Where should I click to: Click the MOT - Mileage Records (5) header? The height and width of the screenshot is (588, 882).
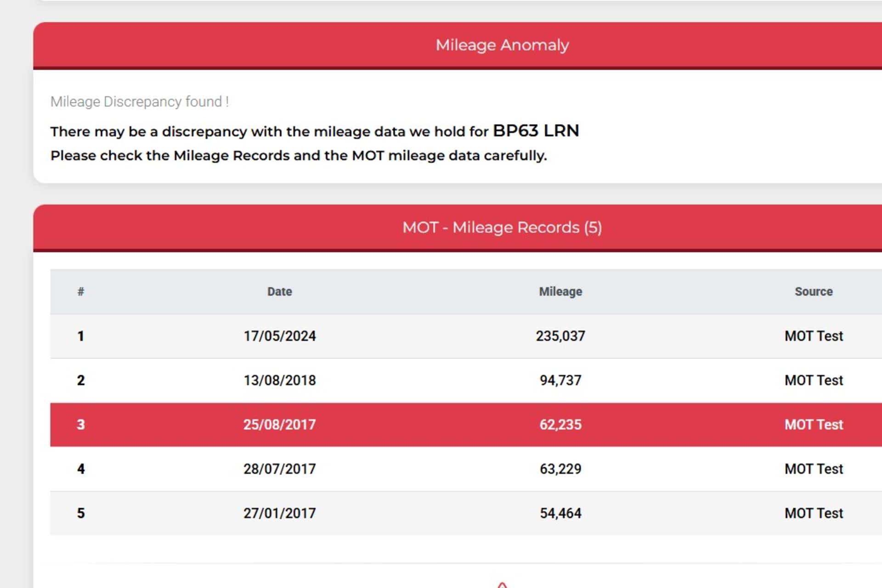[x=502, y=228]
